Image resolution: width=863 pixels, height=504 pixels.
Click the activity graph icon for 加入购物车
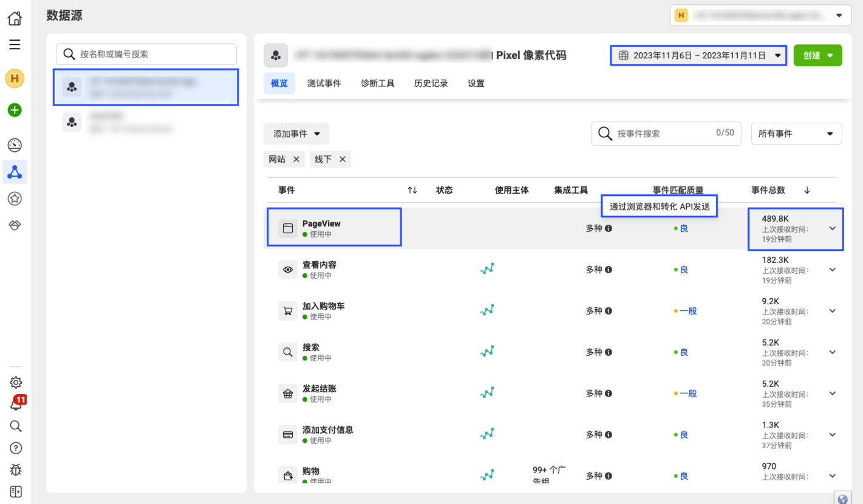coord(486,311)
